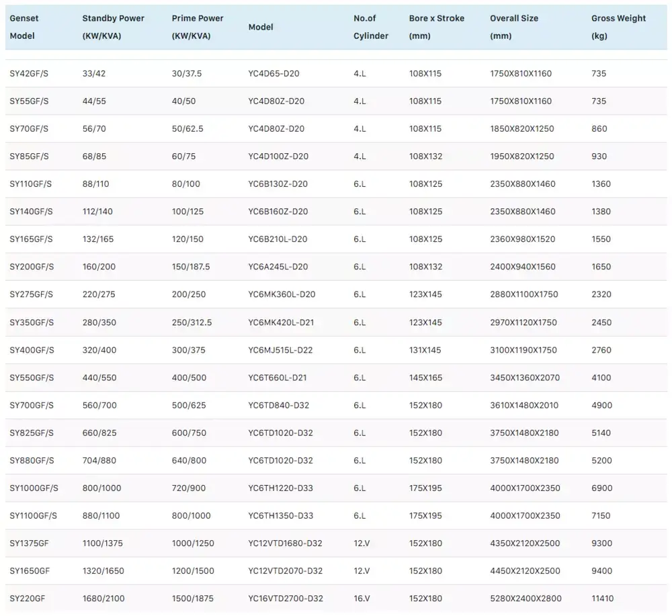The width and height of the screenshot is (672, 616).
Task: Select genset model SY825GF/S
Action: click(32, 433)
